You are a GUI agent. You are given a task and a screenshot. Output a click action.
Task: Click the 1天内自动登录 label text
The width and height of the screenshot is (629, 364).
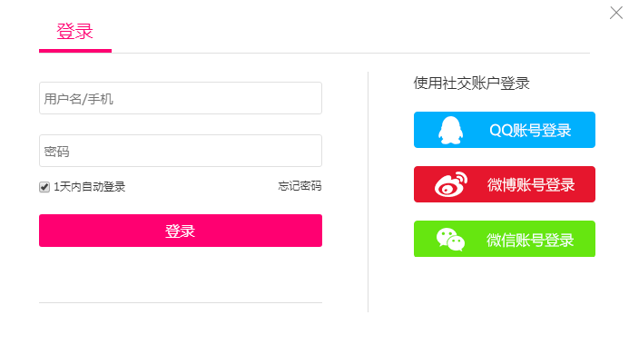click(89, 187)
